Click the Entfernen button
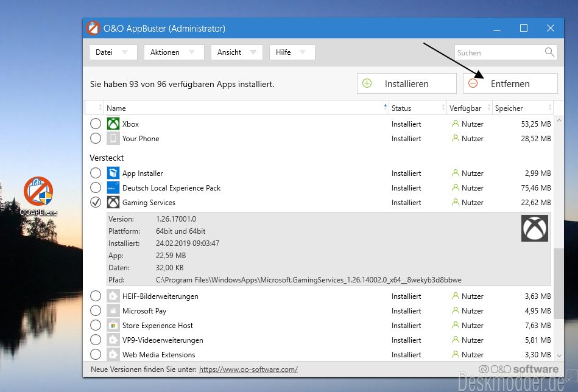 coord(510,83)
